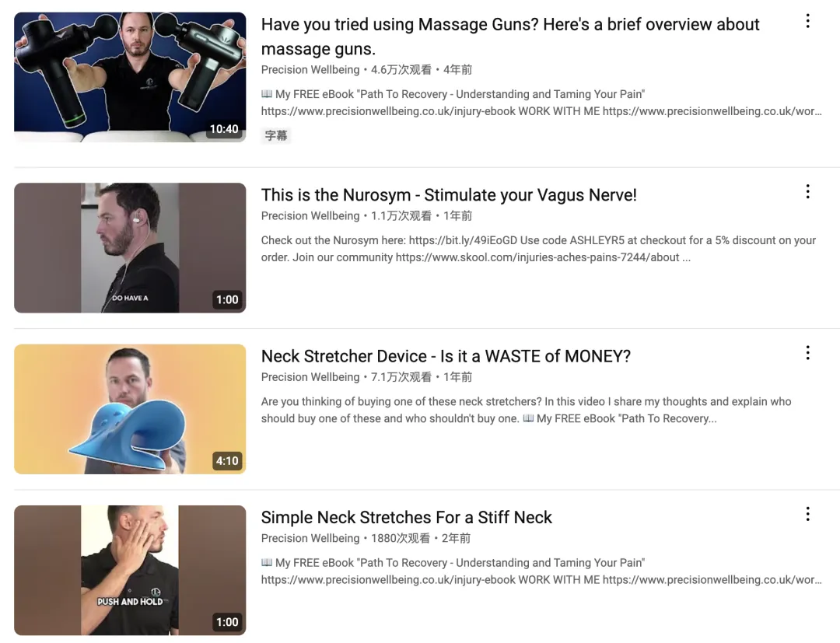Visit Precision Wellbeing channel under Neck Stretcher video
The height and width of the screenshot is (643, 840).
point(310,377)
